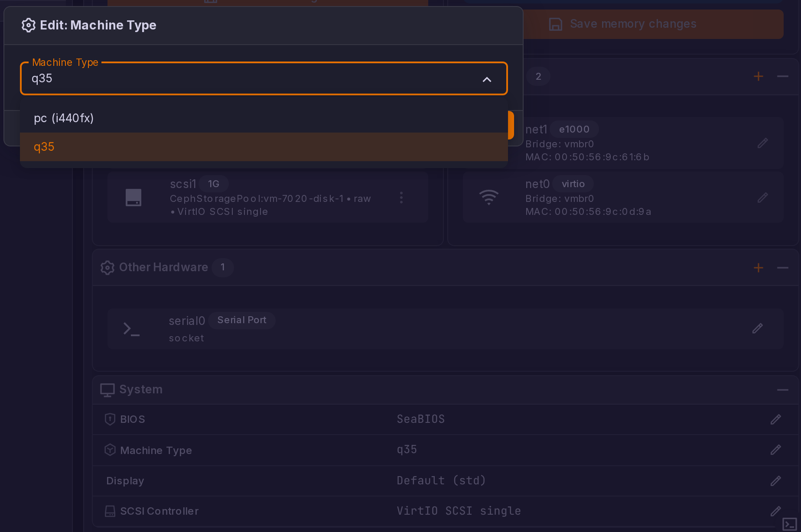Edit the SCSI Controller setting

pyautogui.click(x=775, y=511)
